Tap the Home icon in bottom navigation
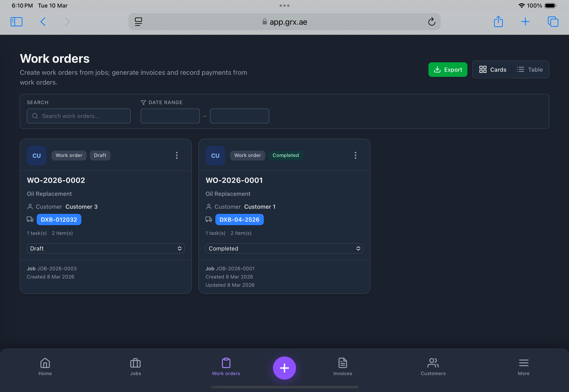 coord(45,368)
